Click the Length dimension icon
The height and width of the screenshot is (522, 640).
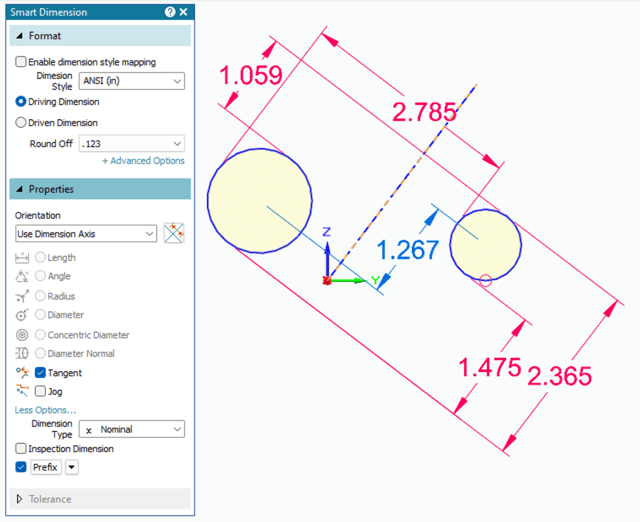click(x=22, y=258)
